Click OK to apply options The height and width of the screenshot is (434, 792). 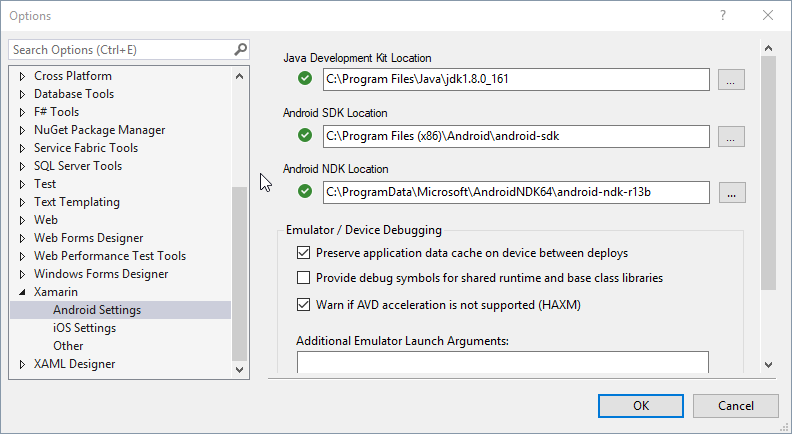[x=641, y=406]
